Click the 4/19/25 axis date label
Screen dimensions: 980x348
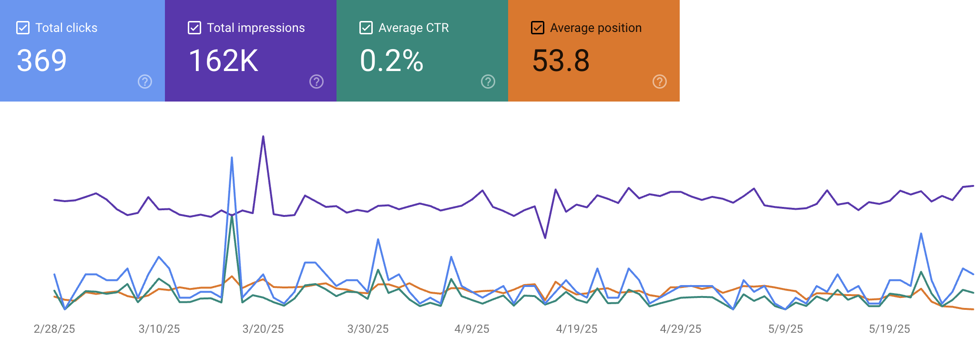pyautogui.click(x=577, y=329)
